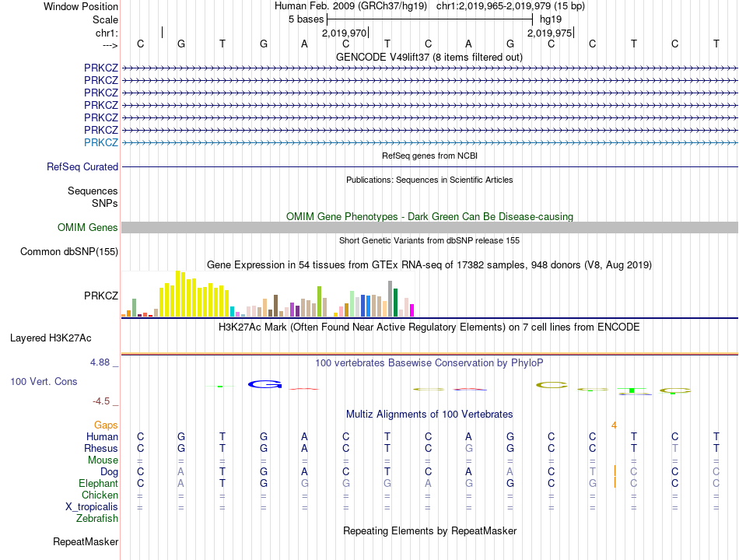
Task: Click the 5 bases scale label
Action: [306, 19]
